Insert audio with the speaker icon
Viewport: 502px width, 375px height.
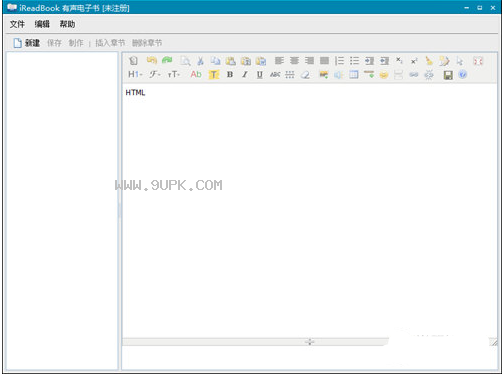[x=339, y=75]
